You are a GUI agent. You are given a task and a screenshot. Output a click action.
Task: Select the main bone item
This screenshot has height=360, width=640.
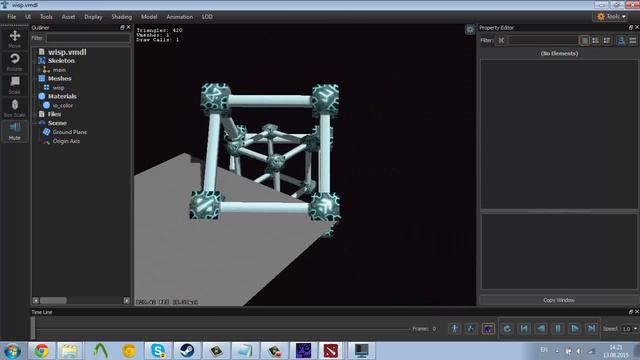coord(59,70)
